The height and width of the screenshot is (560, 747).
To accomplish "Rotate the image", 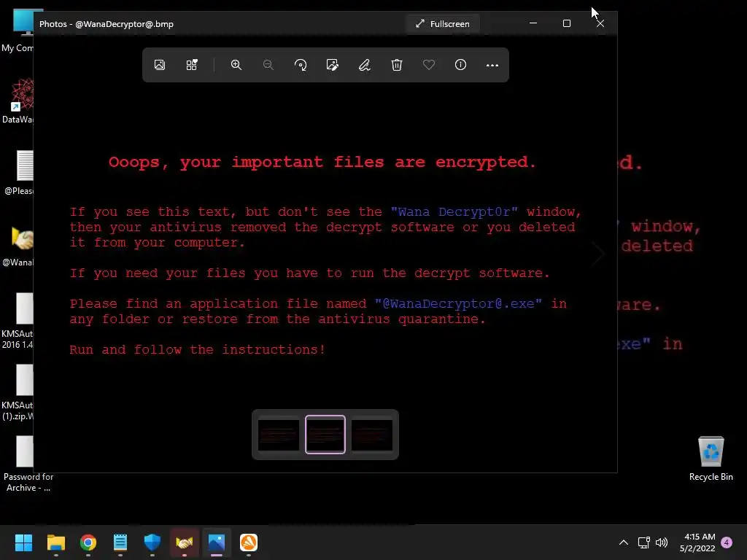I will click(301, 65).
